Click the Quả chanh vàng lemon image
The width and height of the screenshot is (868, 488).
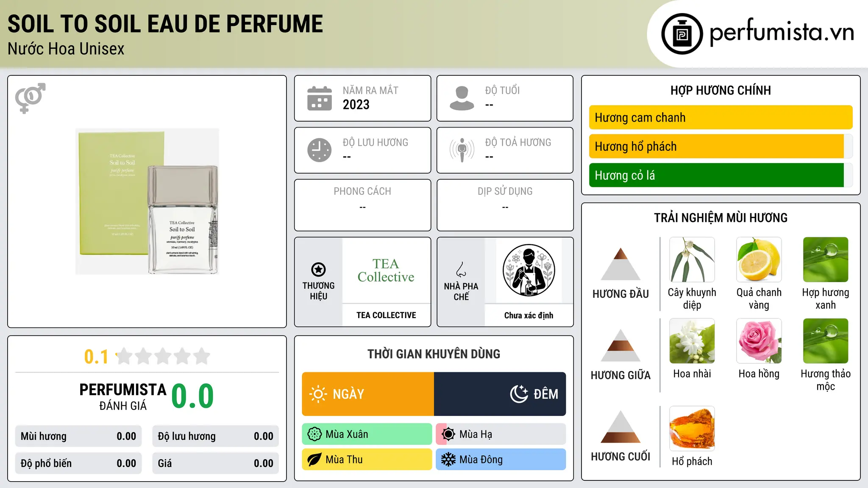(759, 260)
